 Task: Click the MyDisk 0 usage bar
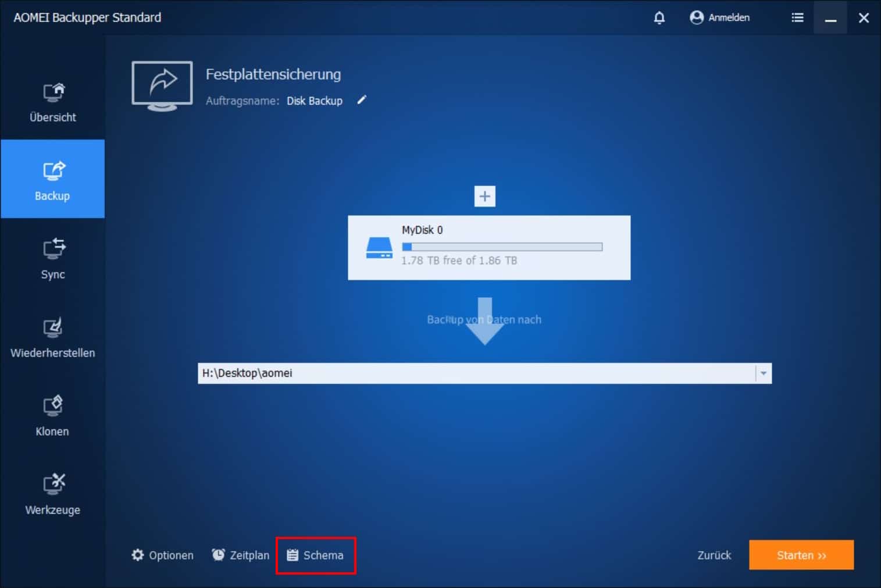(502, 247)
